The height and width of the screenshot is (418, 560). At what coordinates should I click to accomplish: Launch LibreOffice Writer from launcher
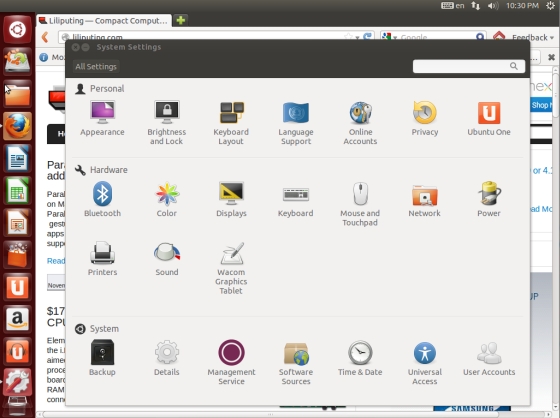coord(17,158)
